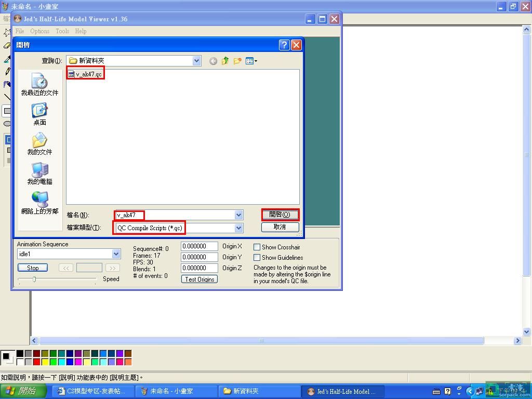Switch to 新資料夾 folder taskbar item
The width and height of the screenshot is (532, 399).
click(x=259, y=391)
